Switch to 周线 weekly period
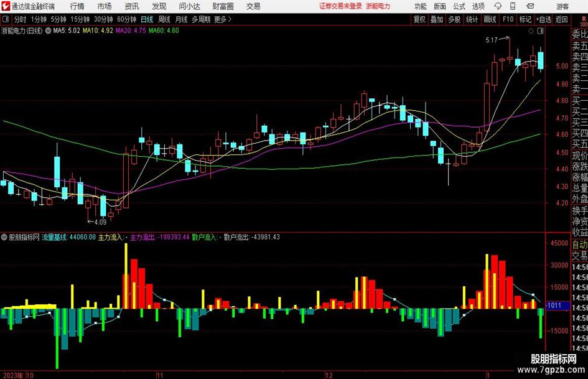This screenshot has height=379, width=588. click(x=164, y=19)
